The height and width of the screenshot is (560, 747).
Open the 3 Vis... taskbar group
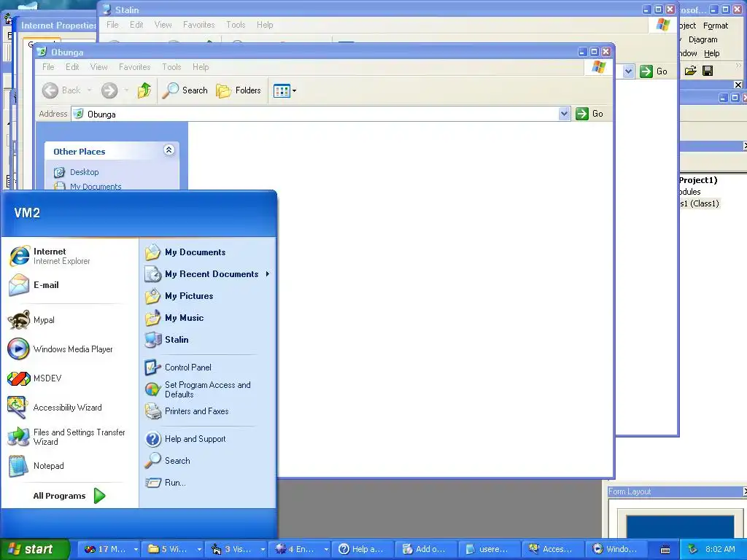coord(236,549)
